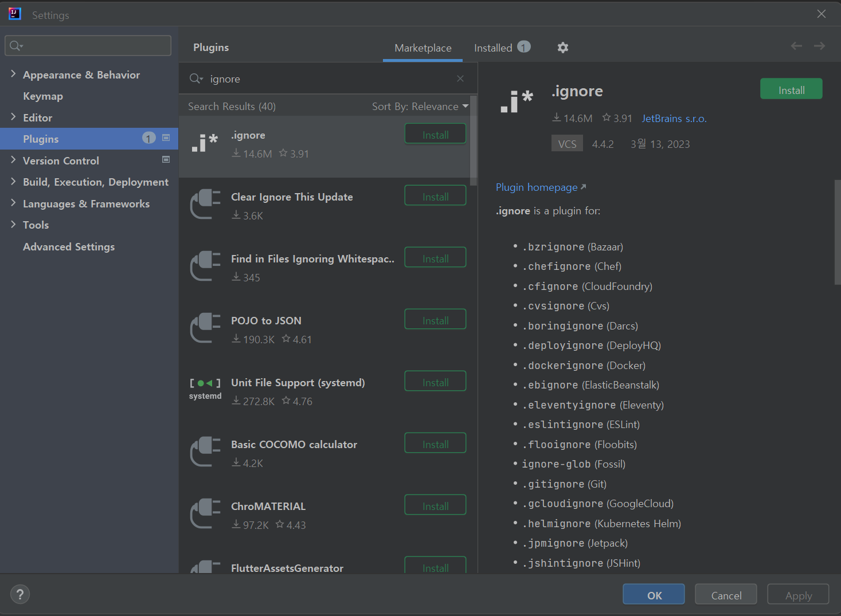Click the green Install button in details pane
Image resolution: width=841 pixels, height=616 pixels.
pos(791,89)
